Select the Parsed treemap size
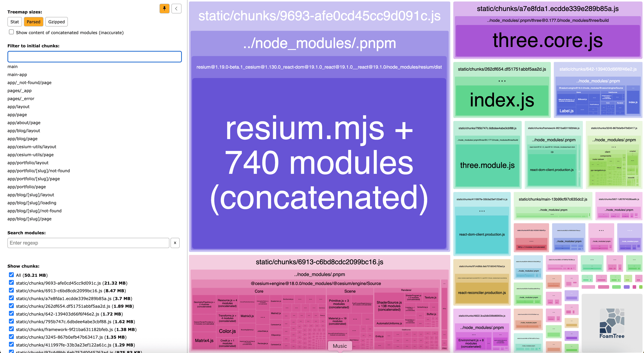The width and height of the screenshot is (644, 353). point(34,22)
